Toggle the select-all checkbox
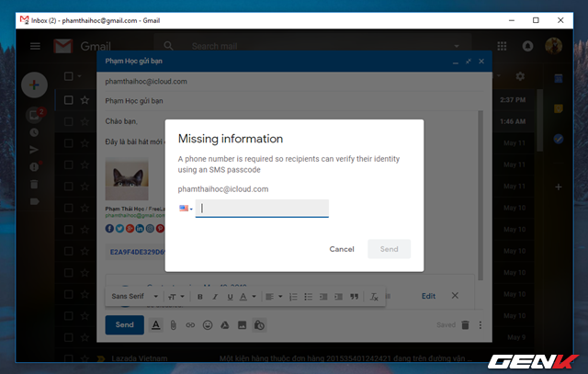Image resolution: width=588 pixels, height=374 pixels. coord(68,76)
